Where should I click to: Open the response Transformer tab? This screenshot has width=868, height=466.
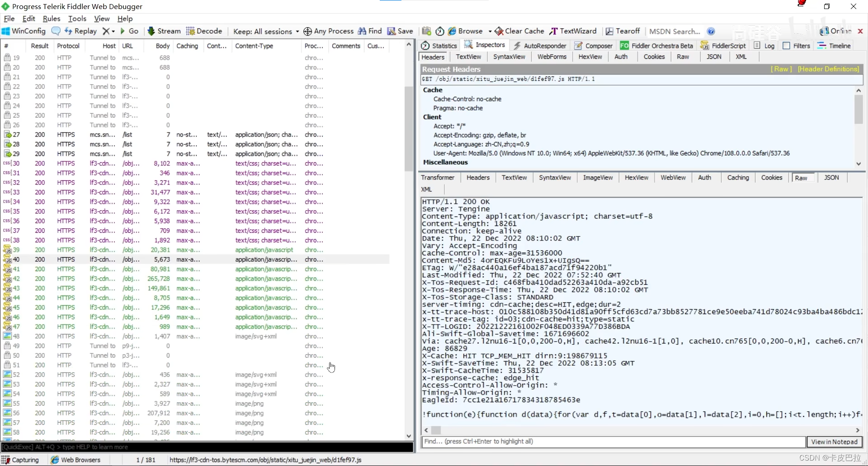coord(438,178)
